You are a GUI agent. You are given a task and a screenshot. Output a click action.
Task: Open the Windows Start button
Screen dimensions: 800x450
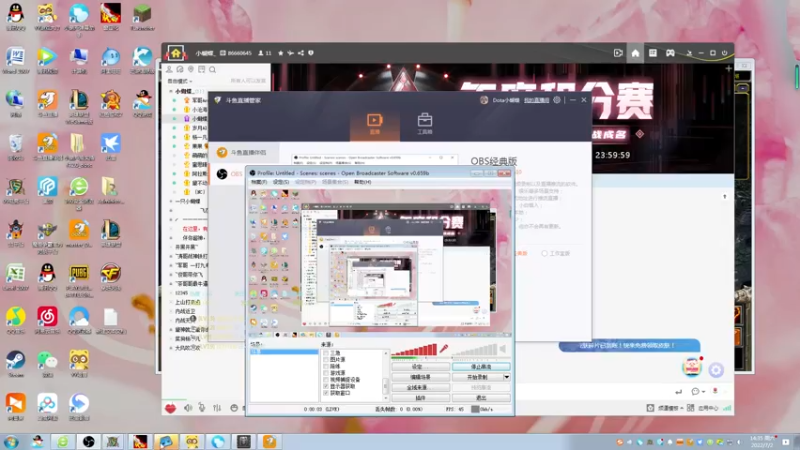pos(11,442)
